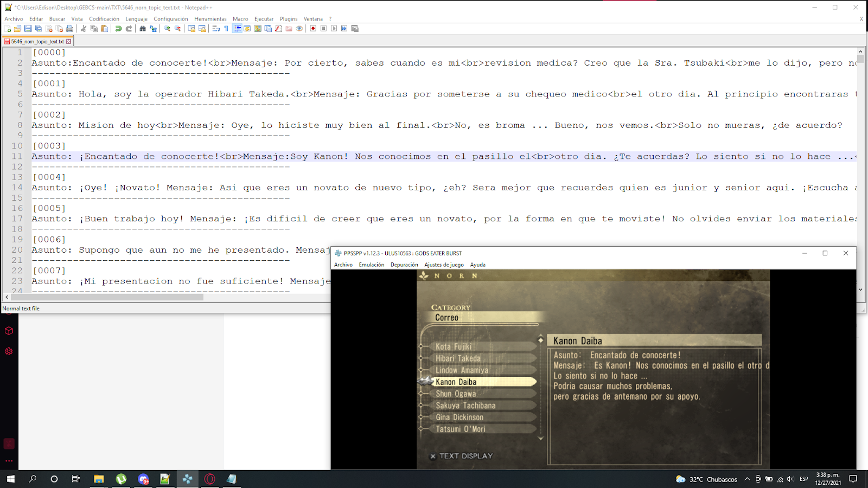Click the Playback macro icon

(x=334, y=29)
